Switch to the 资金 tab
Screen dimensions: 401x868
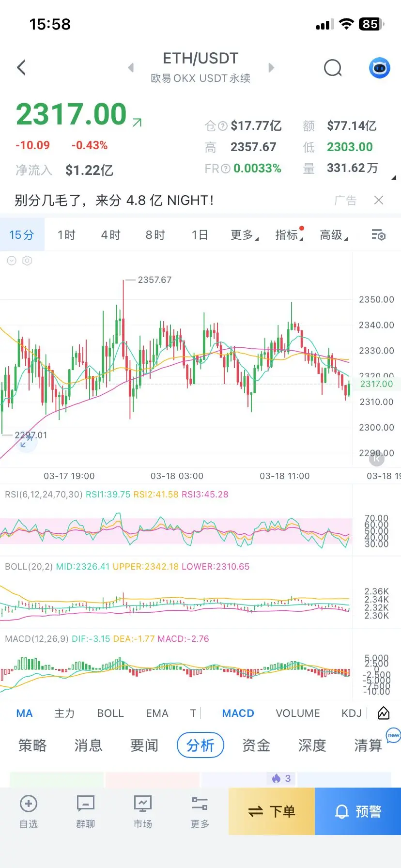click(256, 745)
